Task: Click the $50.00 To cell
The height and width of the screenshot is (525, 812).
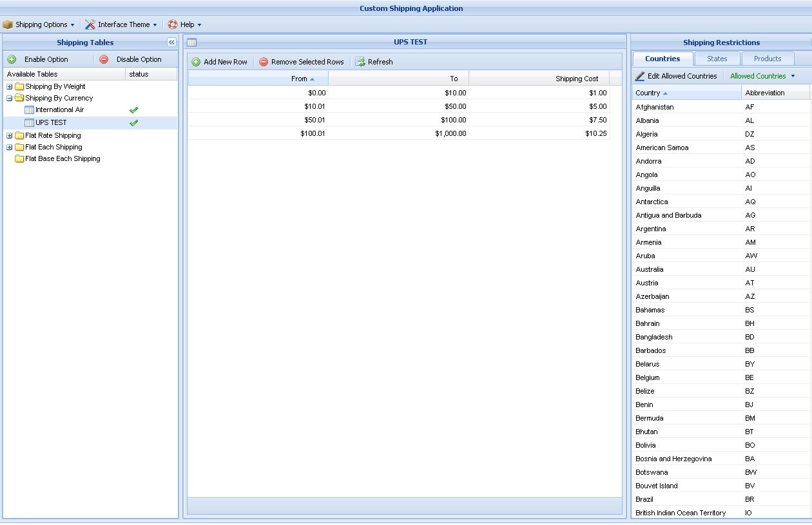Action: coord(399,106)
